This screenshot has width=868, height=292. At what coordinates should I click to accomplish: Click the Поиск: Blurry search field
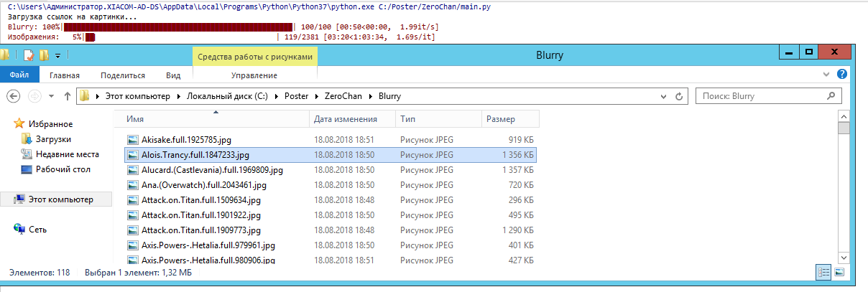click(x=762, y=96)
